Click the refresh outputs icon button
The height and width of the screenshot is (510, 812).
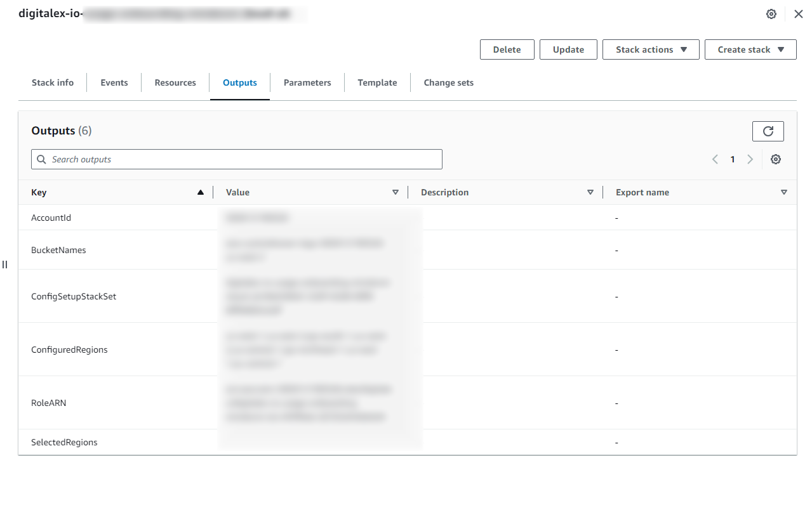(x=768, y=131)
